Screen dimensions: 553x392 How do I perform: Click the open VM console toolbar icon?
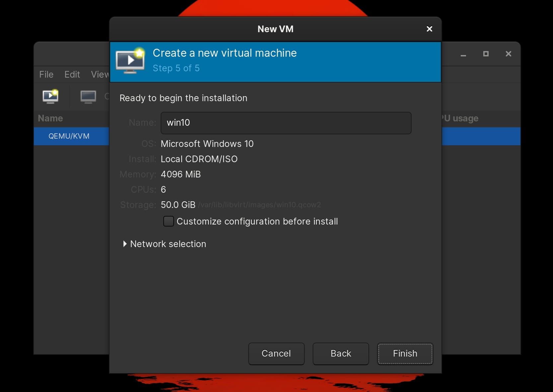click(88, 97)
